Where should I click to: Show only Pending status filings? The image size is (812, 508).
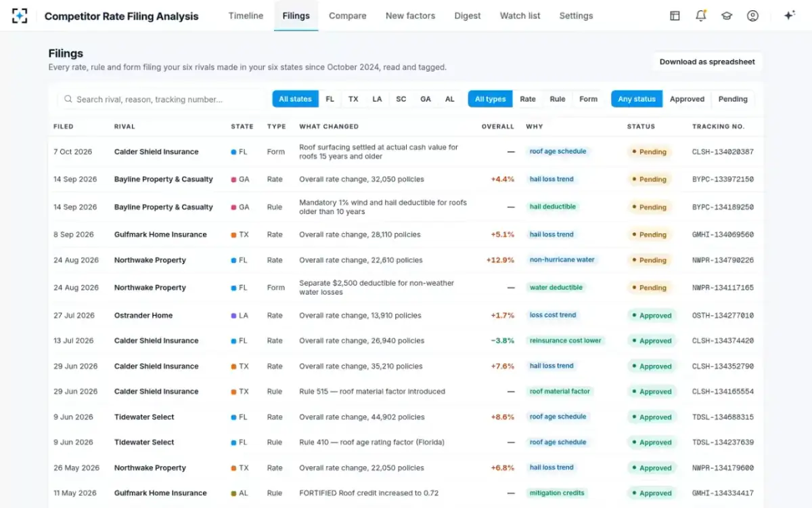pos(733,99)
